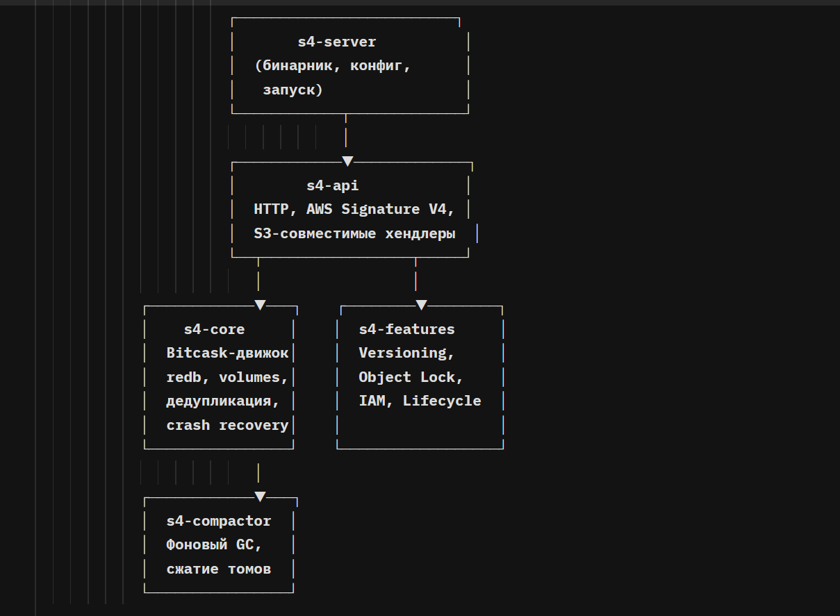Click the arrowhead above the s4-features box
The image size is (840, 616).
(x=421, y=305)
